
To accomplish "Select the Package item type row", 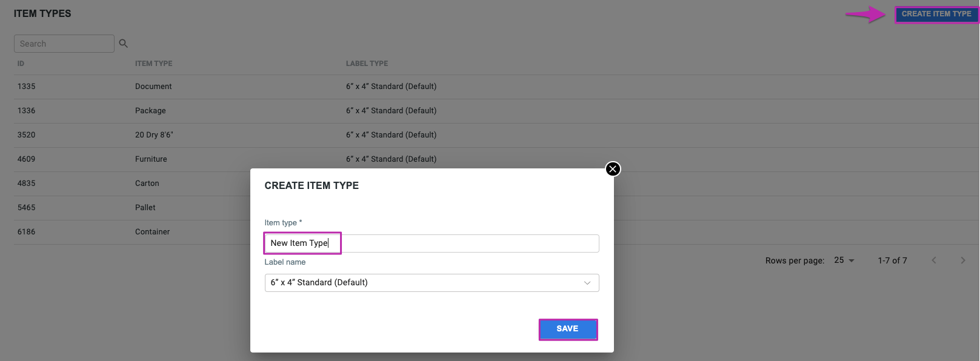I will tap(497, 111).
